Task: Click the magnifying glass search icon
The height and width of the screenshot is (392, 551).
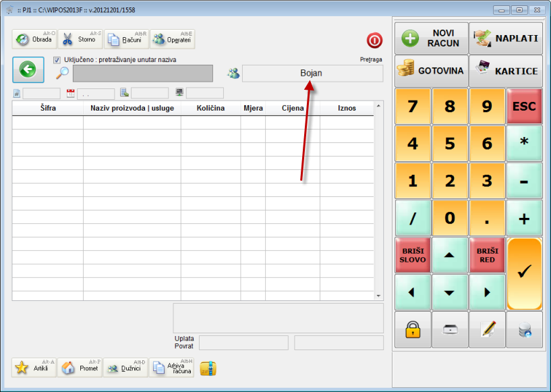Action: pyautogui.click(x=62, y=73)
